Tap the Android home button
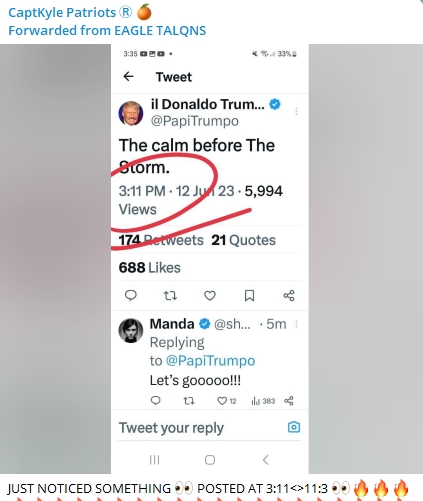423x501 pixels. (x=210, y=460)
